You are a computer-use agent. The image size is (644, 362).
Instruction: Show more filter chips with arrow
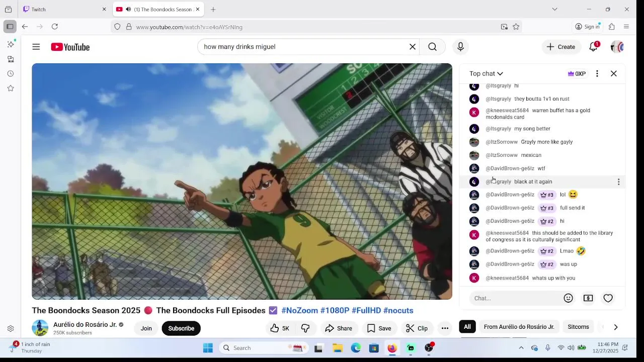pos(615,327)
